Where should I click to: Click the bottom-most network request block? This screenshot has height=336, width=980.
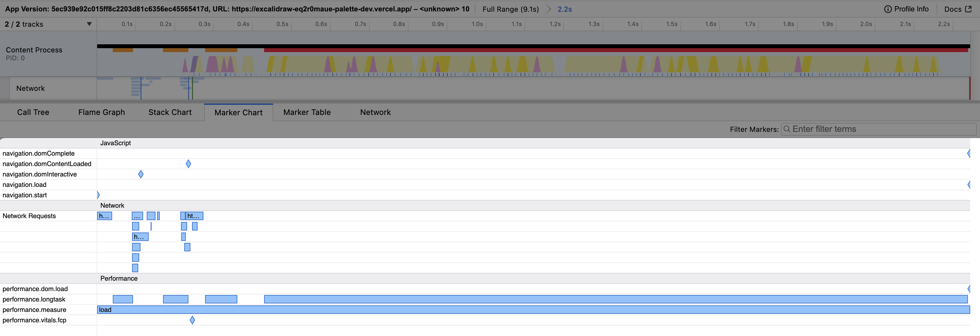pyautogui.click(x=135, y=268)
